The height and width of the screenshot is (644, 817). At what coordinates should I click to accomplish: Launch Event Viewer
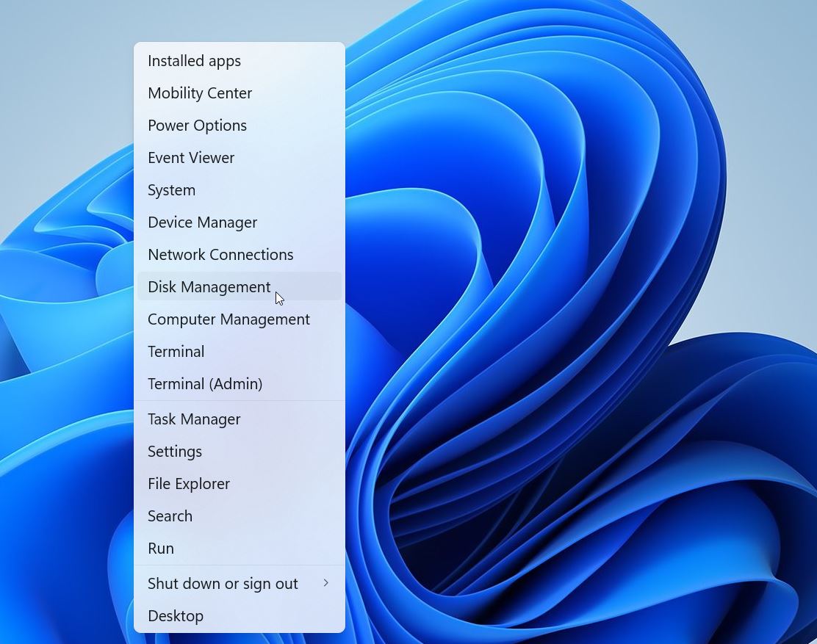(x=240, y=158)
